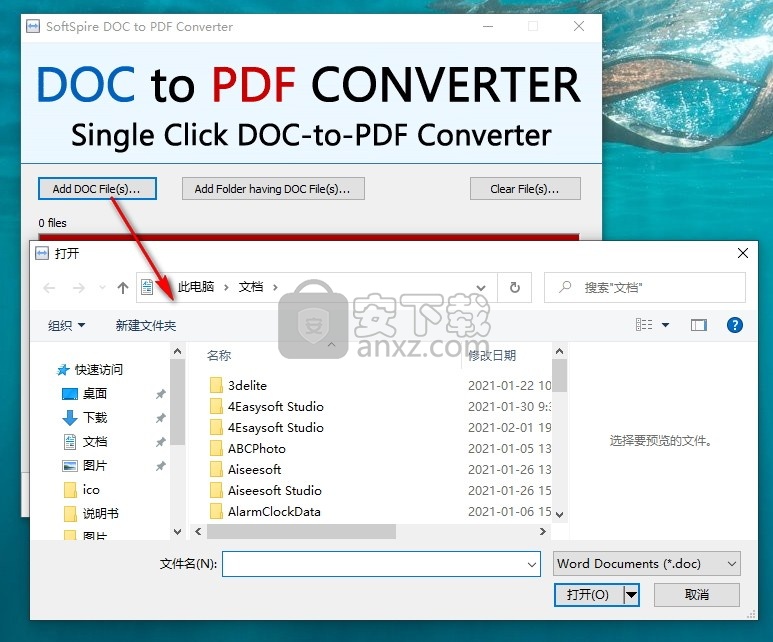Click the 修改日期 column header
The height and width of the screenshot is (642, 773).
point(492,355)
